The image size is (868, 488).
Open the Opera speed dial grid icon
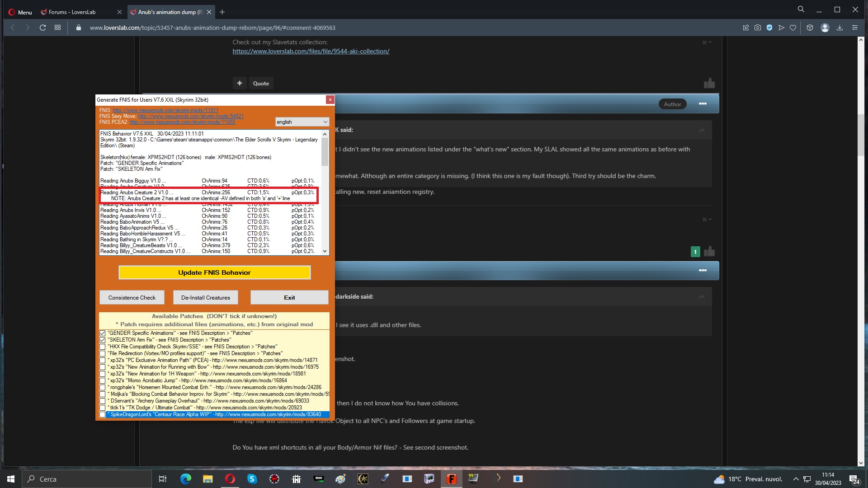pos(57,28)
